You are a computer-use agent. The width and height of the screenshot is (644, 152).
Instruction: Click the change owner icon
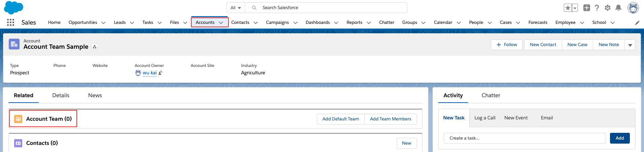tap(160, 73)
